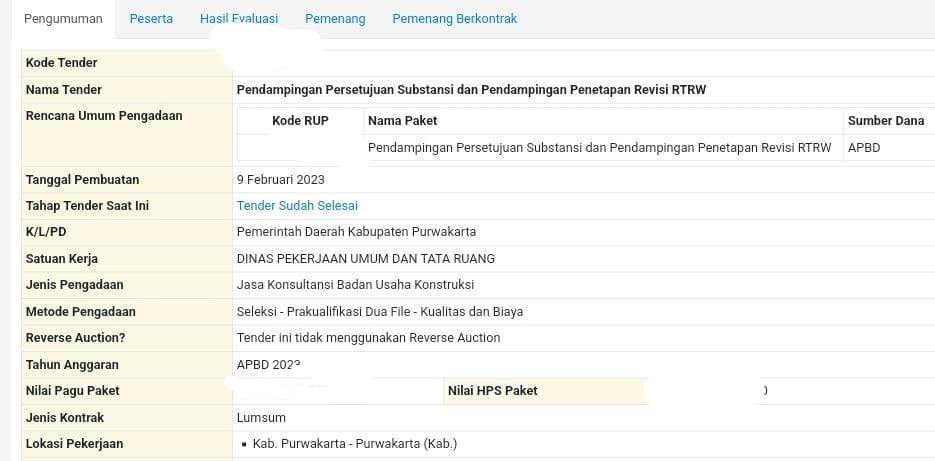This screenshot has width=935, height=461.
Task: Click the Nama Paket column header
Action: (402, 121)
